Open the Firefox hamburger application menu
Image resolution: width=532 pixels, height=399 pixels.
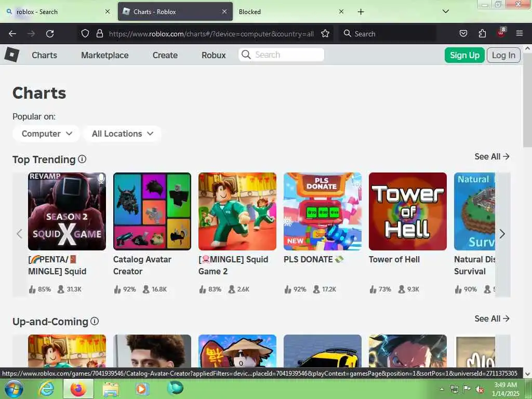click(x=520, y=34)
